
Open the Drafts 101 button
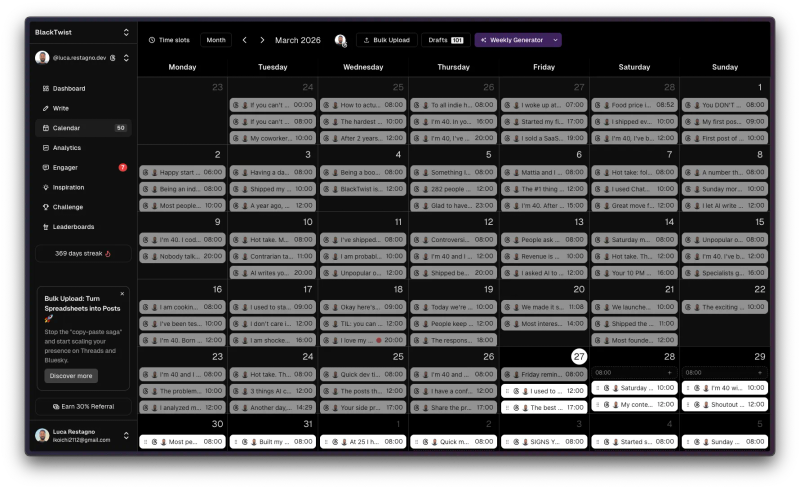coord(445,40)
